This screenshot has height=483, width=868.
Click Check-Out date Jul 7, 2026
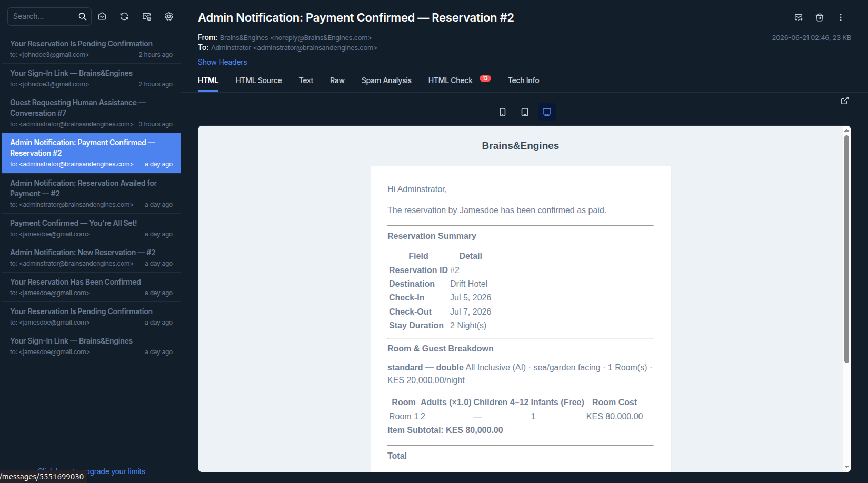point(471,311)
